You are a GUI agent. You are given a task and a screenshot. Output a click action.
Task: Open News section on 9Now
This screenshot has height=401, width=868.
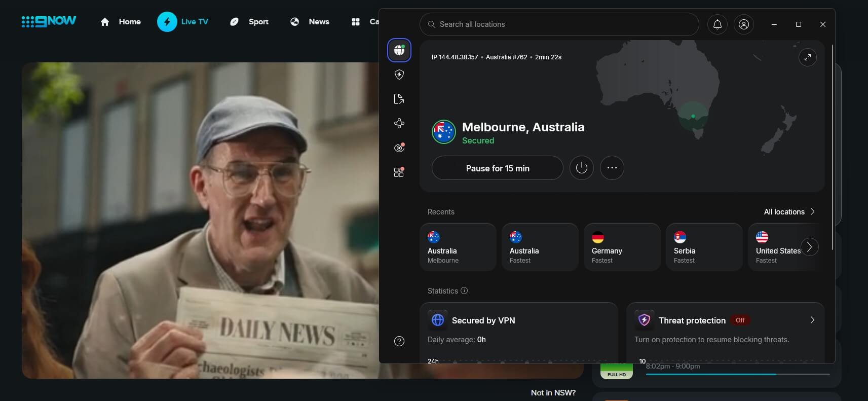pos(310,22)
